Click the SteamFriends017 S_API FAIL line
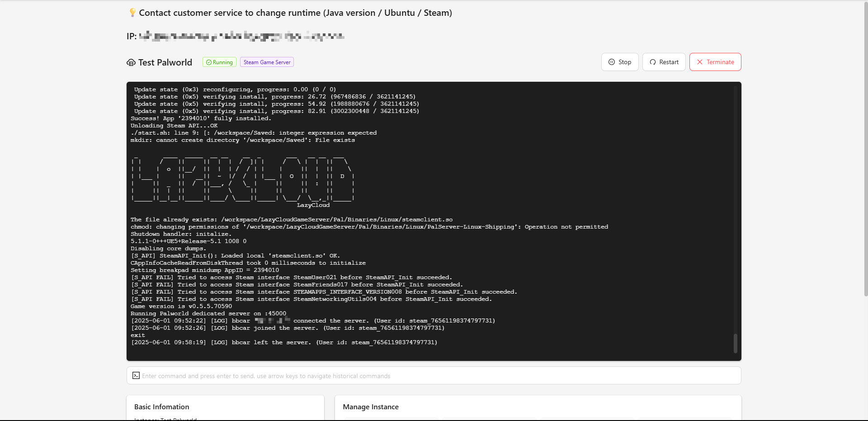 pyautogui.click(x=297, y=285)
